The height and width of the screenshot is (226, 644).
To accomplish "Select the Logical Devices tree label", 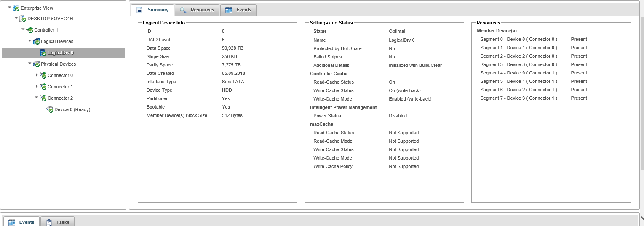I will pyautogui.click(x=57, y=41).
